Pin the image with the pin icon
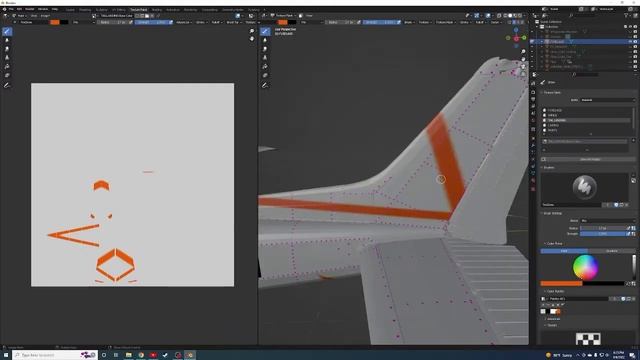The height and width of the screenshot is (360, 640). tap(158, 16)
